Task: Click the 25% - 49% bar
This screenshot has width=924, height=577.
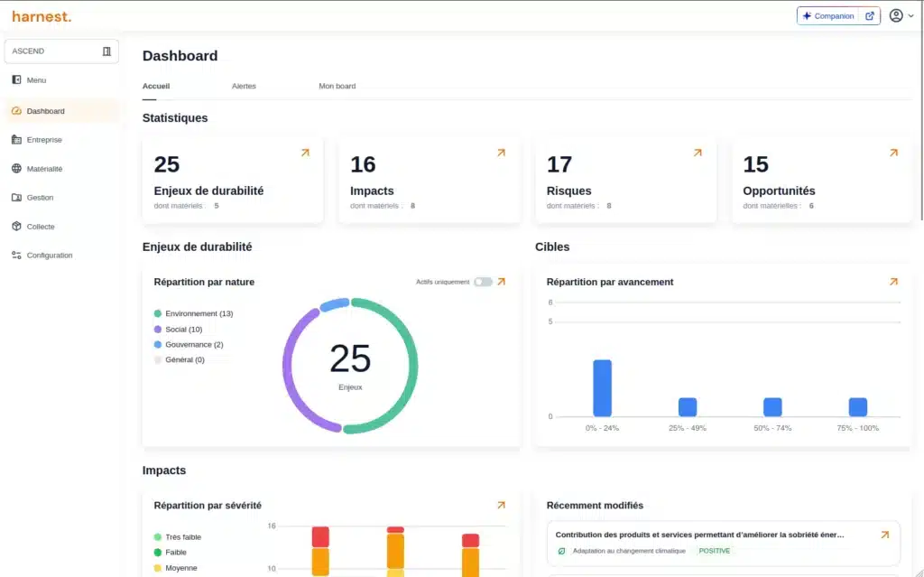Action: [688, 407]
